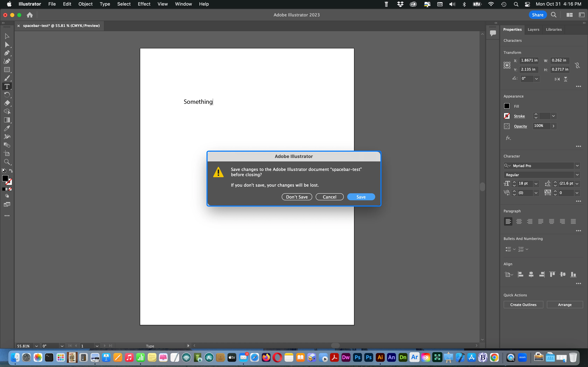Click the black Fill color swatch
The image size is (588, 367).
(x=507, y=106)
